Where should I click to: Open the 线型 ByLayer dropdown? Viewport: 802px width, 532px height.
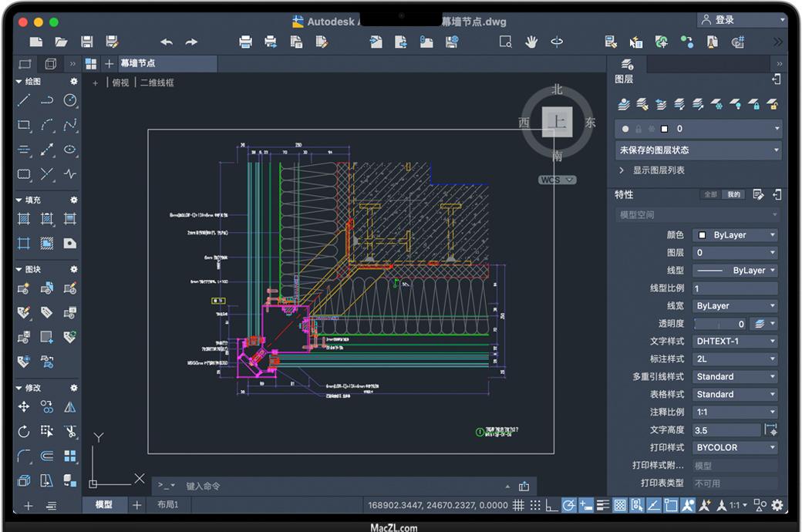(735, 271)
